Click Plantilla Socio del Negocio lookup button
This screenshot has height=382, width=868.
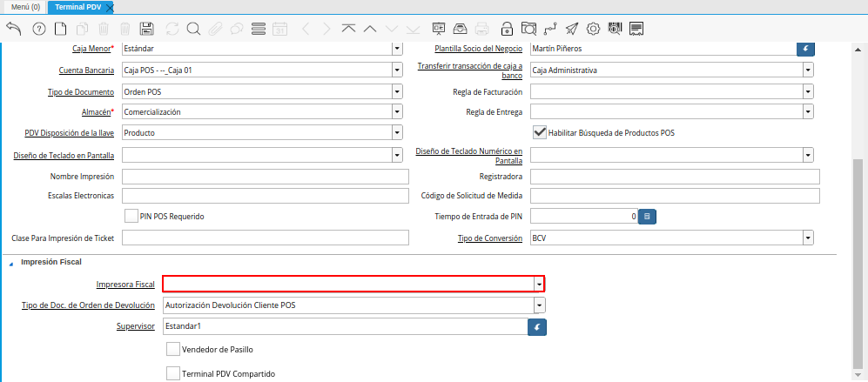(x=805, y=49)
